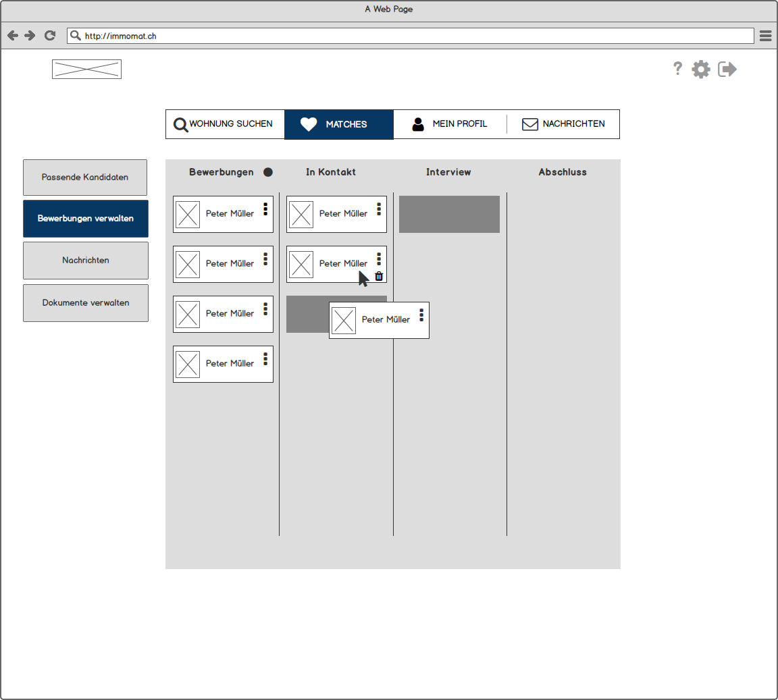This screenshot has height=700, width=778.
Task: Click the browser back arrow
Action: click(x=13, y=36)
